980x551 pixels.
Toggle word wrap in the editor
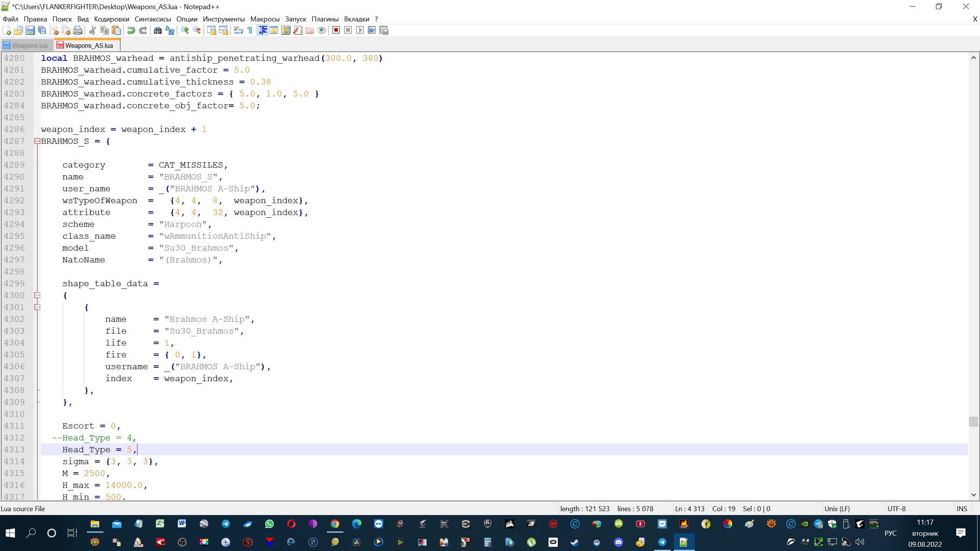coord(238,30)
